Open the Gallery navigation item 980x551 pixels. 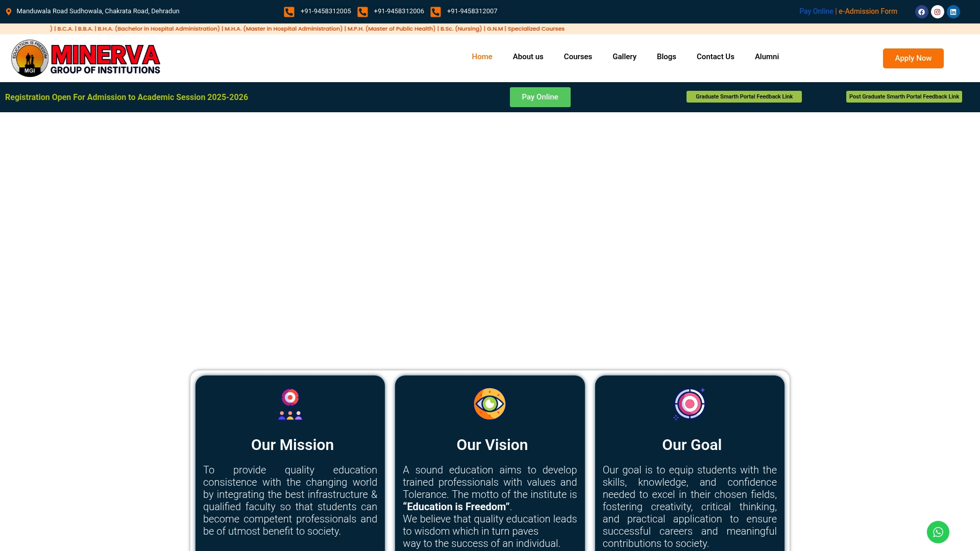[x=624, y=57]
